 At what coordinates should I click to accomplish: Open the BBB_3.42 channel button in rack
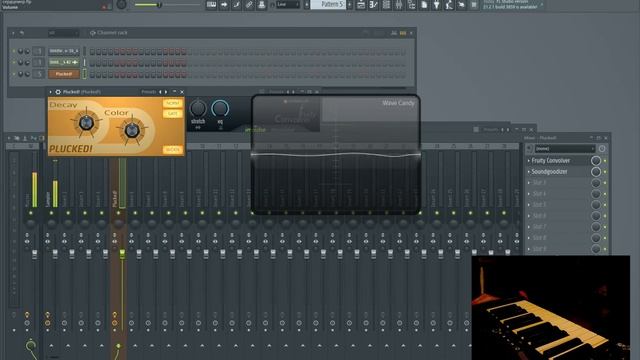pyautogui.click(x=64, y=63)
